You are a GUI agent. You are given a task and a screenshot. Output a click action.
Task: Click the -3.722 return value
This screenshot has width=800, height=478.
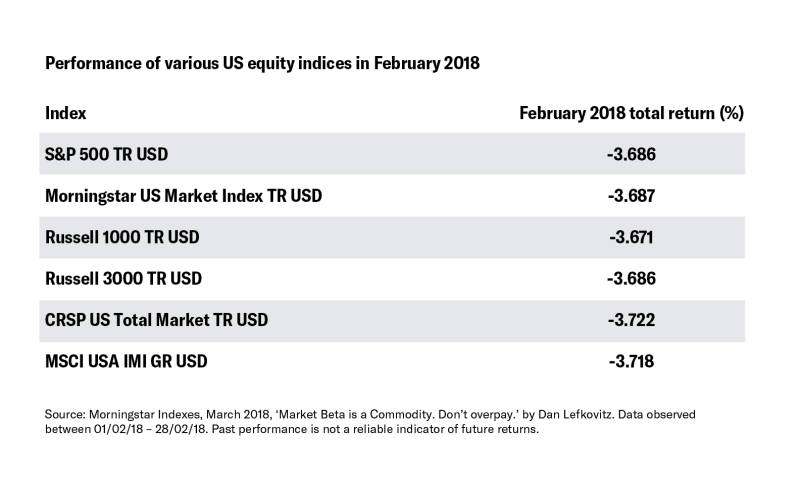point(631,320)
